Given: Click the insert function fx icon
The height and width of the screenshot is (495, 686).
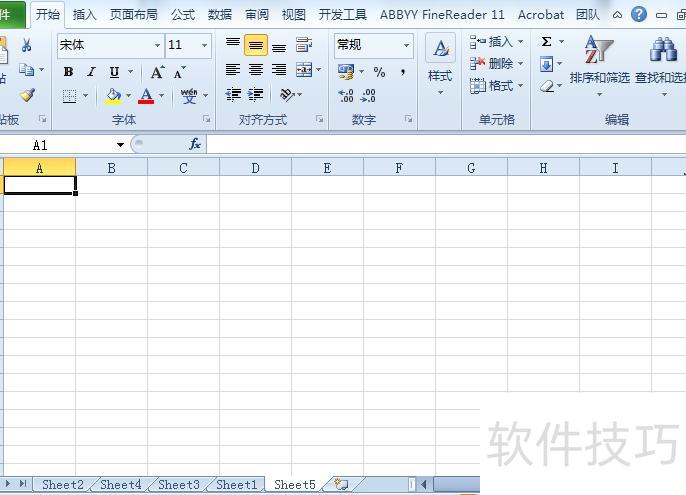Looking at the screenshot, I should coord(195,144).
